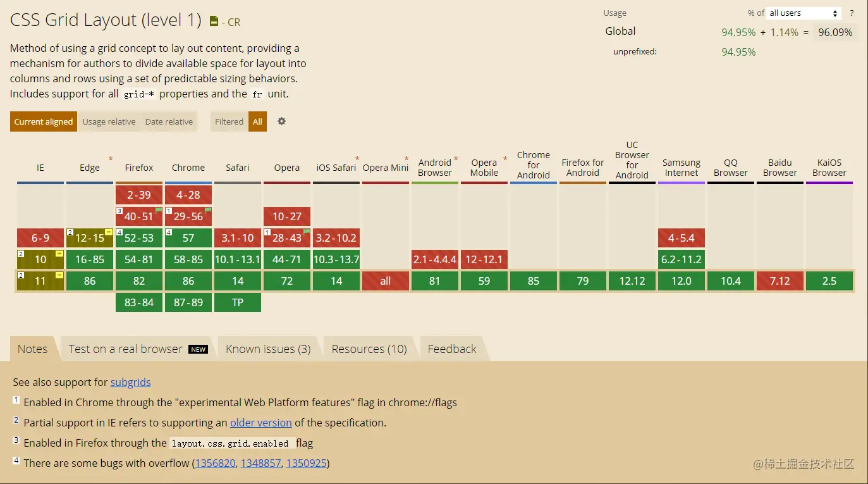Select Edge 16-85 cell
868x484 pixels.
pyautogui.click(x=90, y=259)
